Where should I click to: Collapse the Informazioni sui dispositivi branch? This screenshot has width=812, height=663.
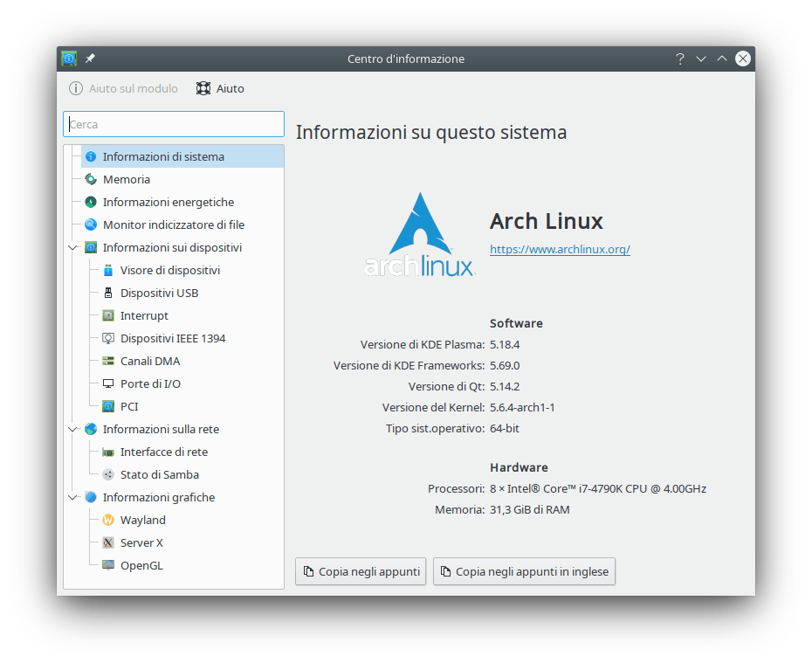point(72,247)
